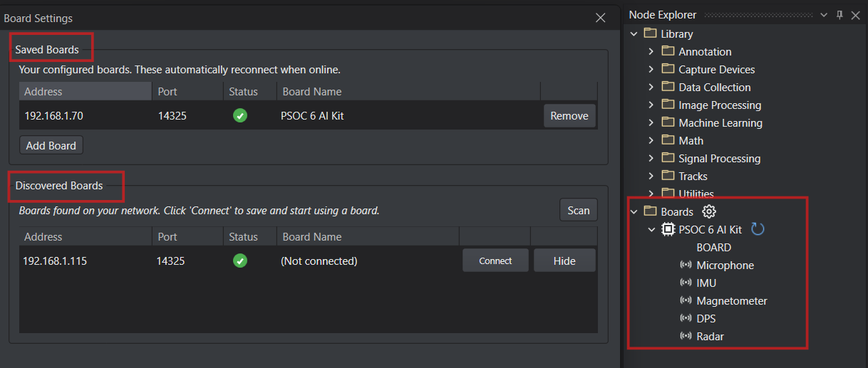The height and width of the screenshot is (368, 868).
Task: Open Boards settings gear icon
Action: click(708, 211)
